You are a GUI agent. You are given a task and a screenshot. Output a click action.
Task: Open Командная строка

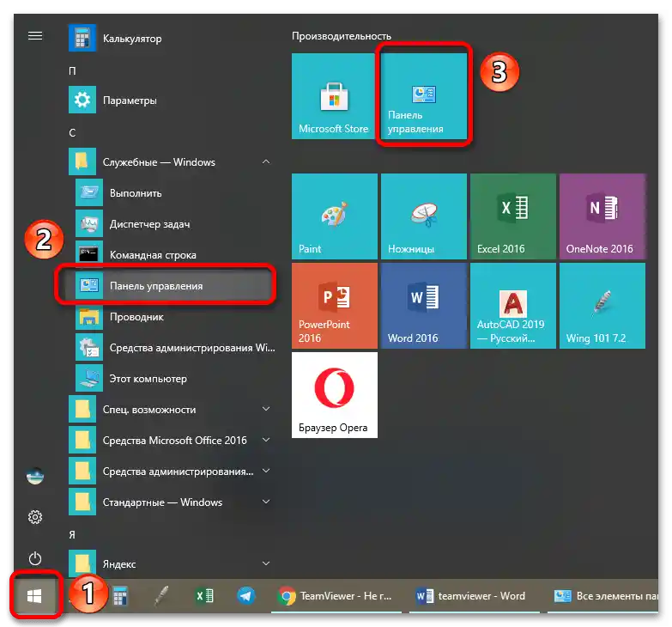[172, 255]
